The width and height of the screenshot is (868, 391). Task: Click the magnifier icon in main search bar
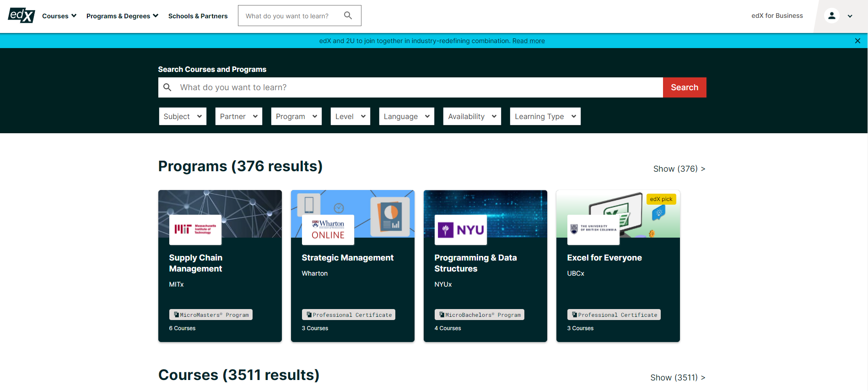tap(167, 87)
